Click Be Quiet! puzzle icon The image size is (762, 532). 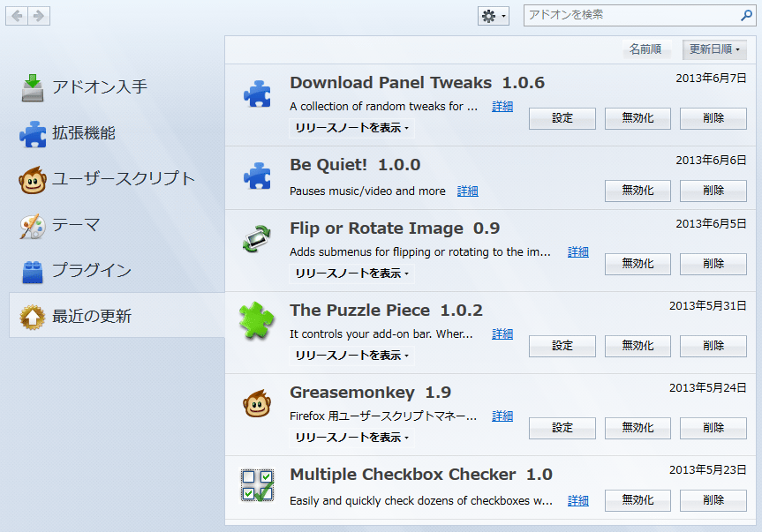[x=257, y=176]
